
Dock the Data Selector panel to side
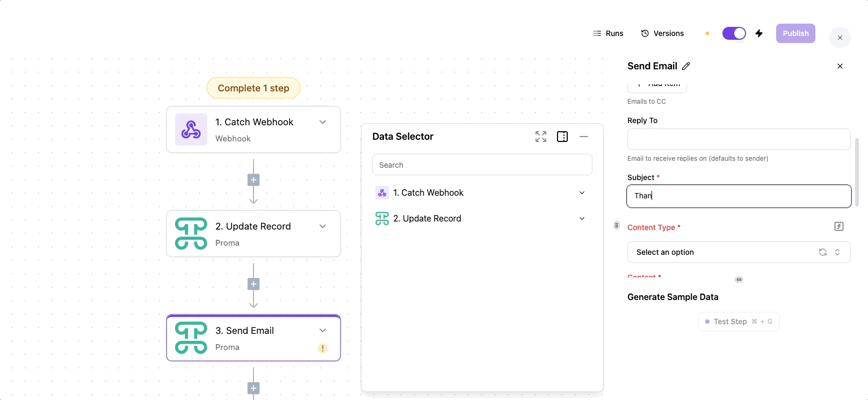click(x=562, y=137)
